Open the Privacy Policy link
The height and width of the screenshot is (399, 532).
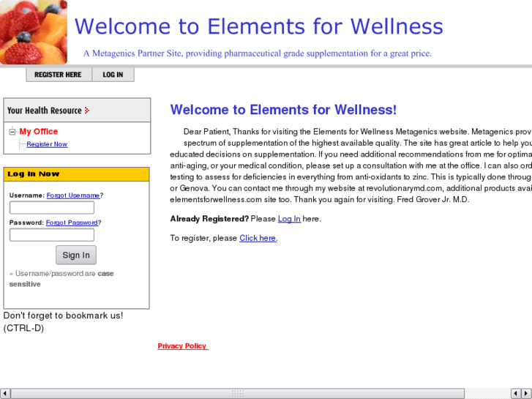coord(182,346)
